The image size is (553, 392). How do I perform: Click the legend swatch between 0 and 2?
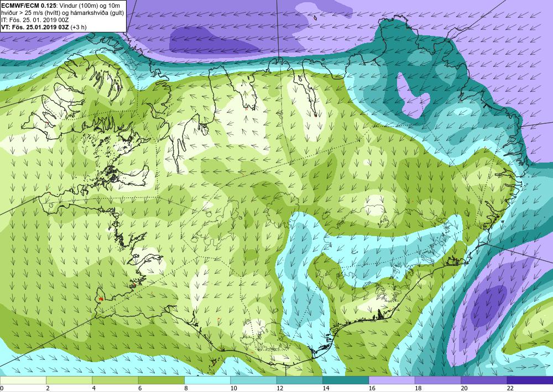[x=23, y=380]
